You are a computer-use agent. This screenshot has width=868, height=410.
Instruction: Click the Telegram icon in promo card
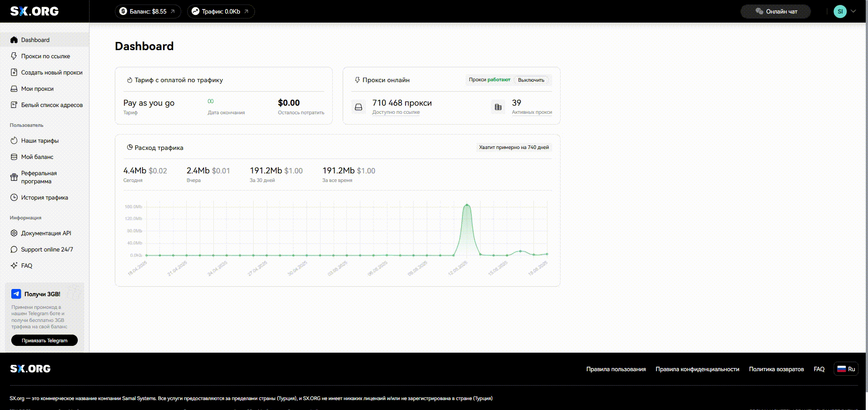pyautogui.click(x=16, y=294)
